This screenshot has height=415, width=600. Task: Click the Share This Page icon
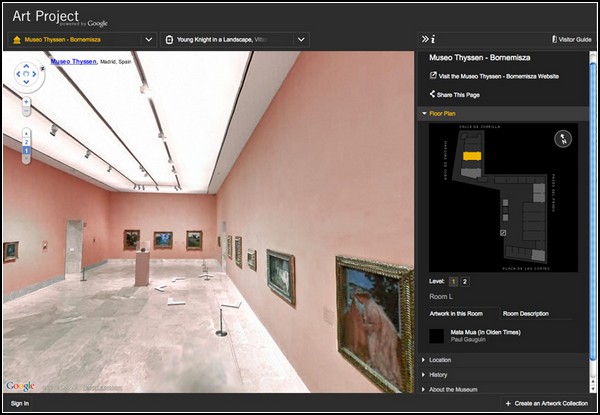coord(434,94)
